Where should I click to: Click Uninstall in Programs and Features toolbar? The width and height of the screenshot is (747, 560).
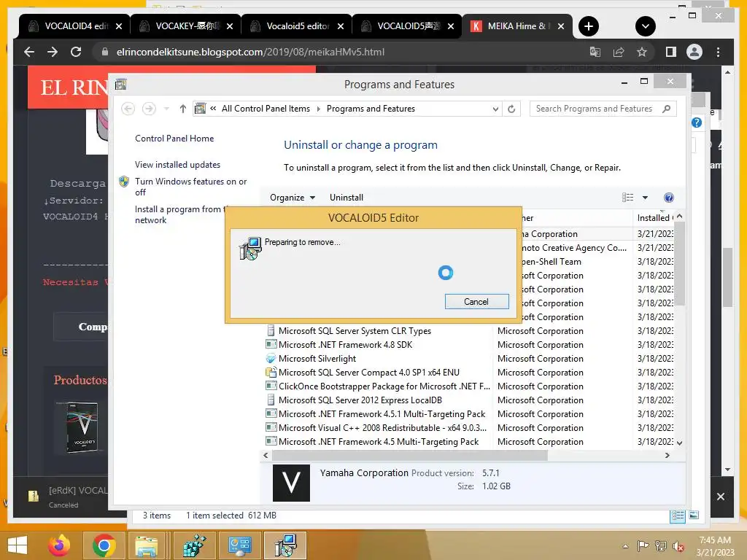pyautogui.click(x=347, y=197)
